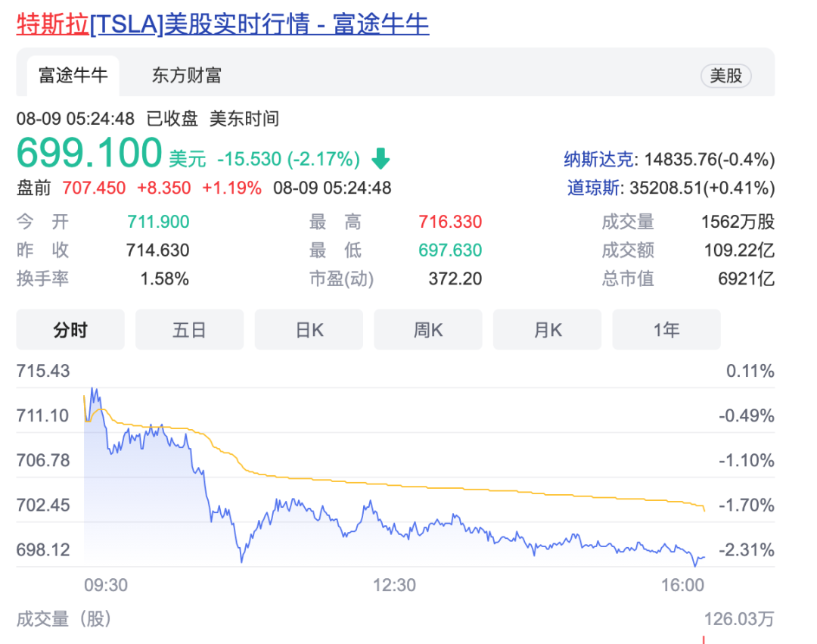Viewport: 817px width, 644px height.
Task: Switch chart to 周K view
Action: (x=428, y=330)
